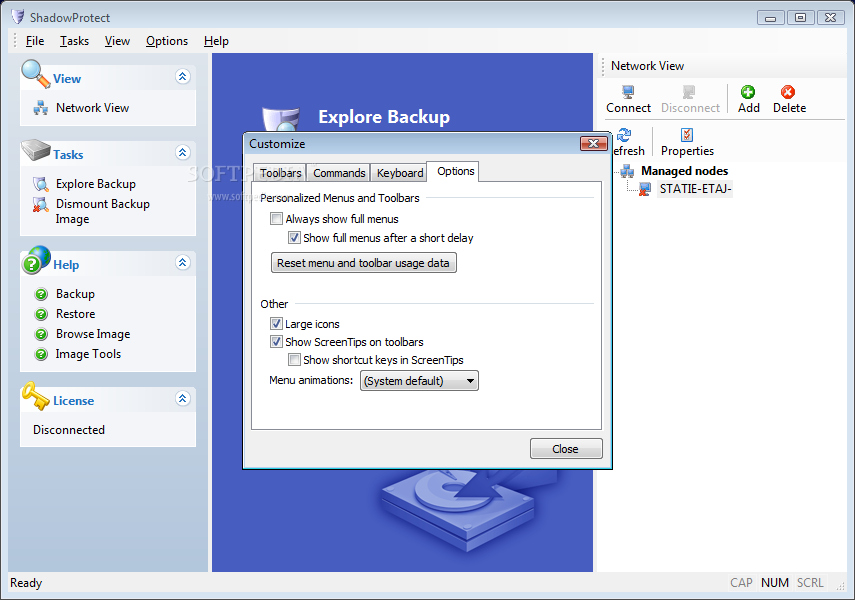Viewport: 855px width, 600px height.
Task: Click the Disconnect toolbar icon
Action: 689,92
